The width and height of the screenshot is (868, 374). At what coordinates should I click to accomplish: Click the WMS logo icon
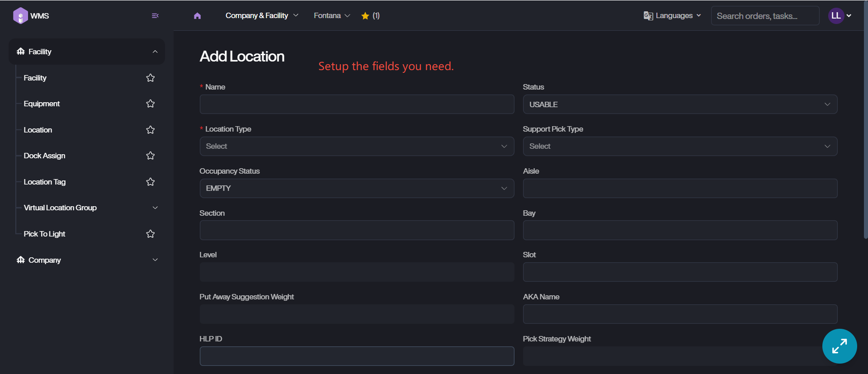point(20,16)
